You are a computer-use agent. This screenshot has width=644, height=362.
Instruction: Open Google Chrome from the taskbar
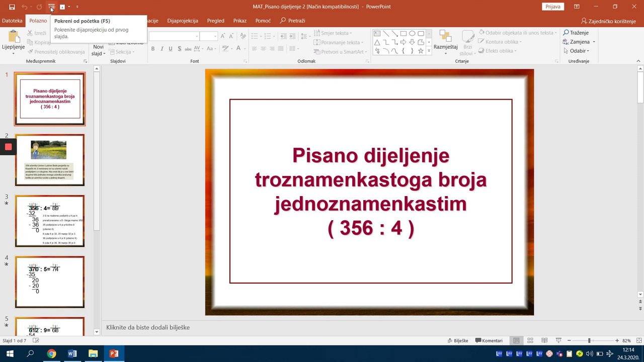[x=51, y=353]
